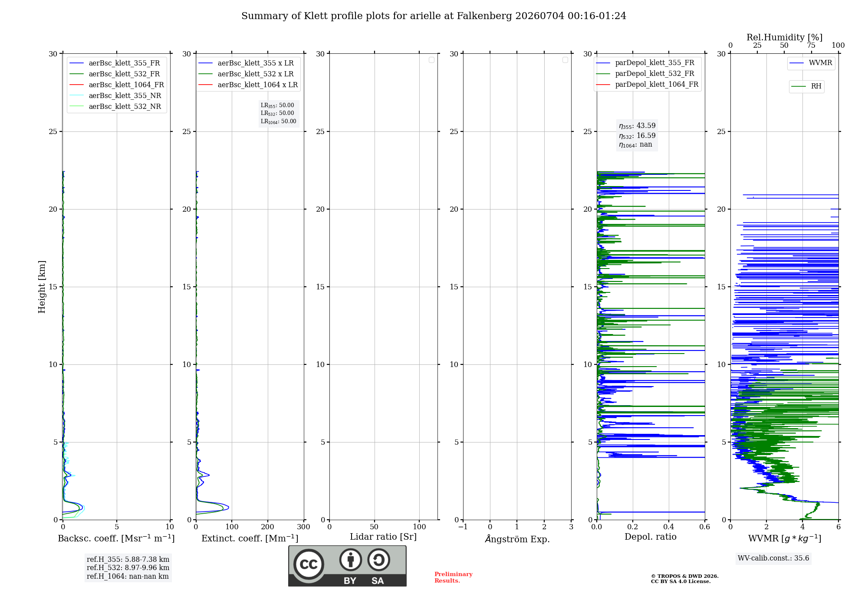Select the aerBsc_klett_532_NR legend entry
The width and height of the screenshot is (868, 590).
115,107
